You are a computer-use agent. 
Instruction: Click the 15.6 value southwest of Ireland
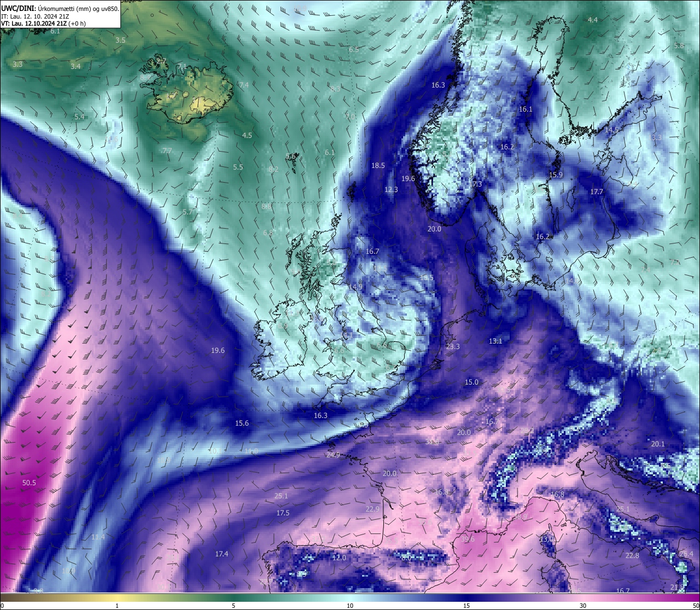[x=242, y=423]
